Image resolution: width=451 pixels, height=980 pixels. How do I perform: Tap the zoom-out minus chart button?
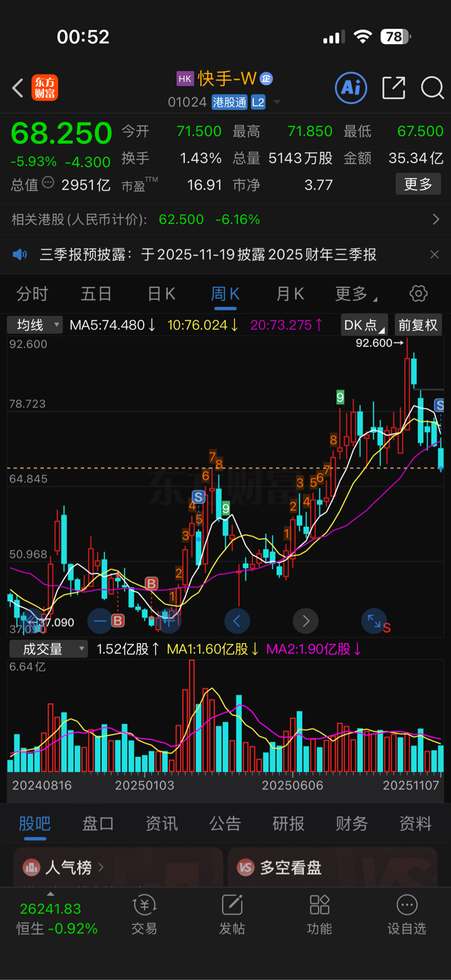point(100,621)
